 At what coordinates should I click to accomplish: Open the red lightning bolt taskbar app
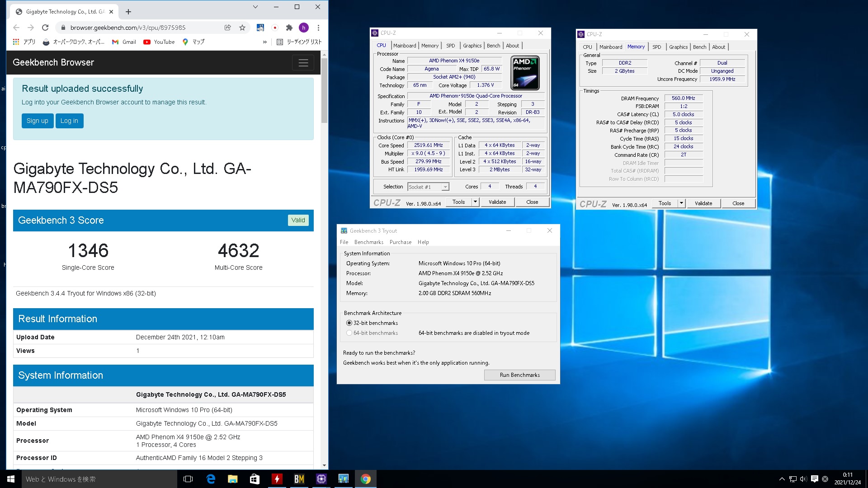coord(277,479)
